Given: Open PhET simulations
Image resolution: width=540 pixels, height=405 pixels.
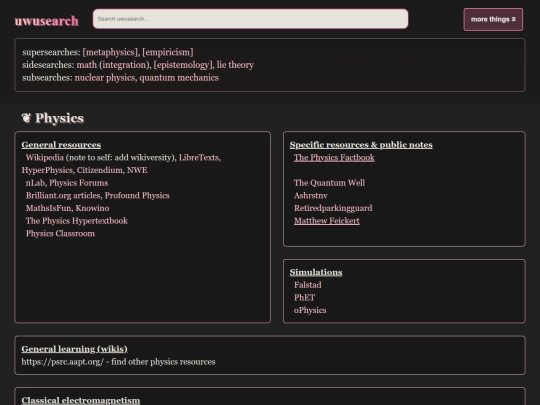Looking at the screenshot, I should 304,298.
